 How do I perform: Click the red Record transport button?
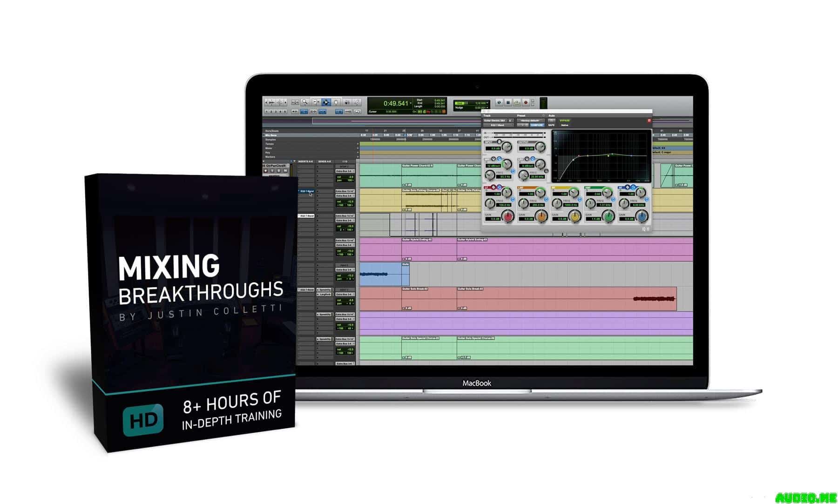(x=526, y=102)
